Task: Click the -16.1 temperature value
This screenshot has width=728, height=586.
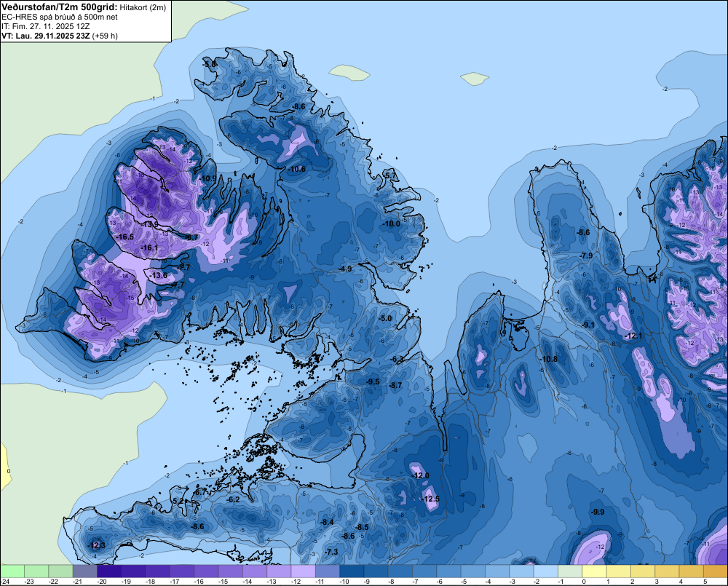Action: [x=149, y=248]
